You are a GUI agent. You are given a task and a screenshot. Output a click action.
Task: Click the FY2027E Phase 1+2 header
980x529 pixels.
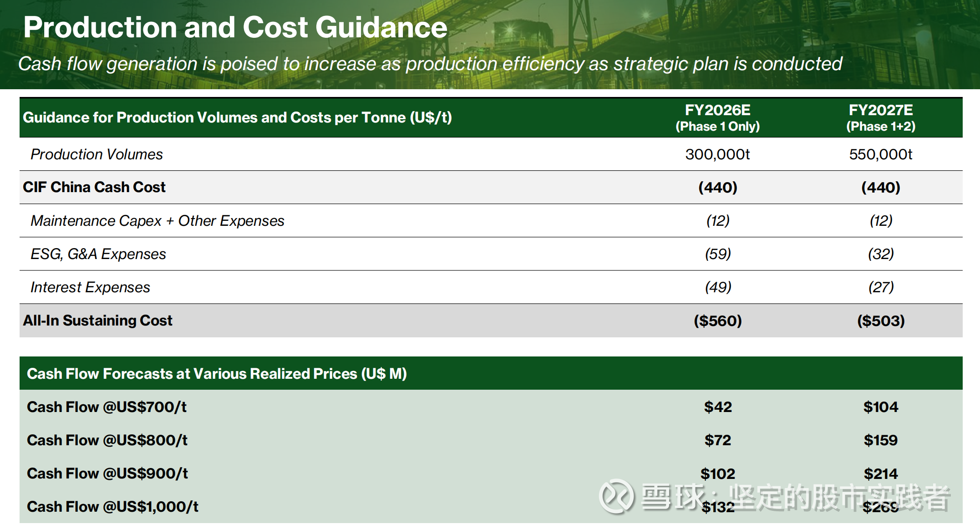880,117
